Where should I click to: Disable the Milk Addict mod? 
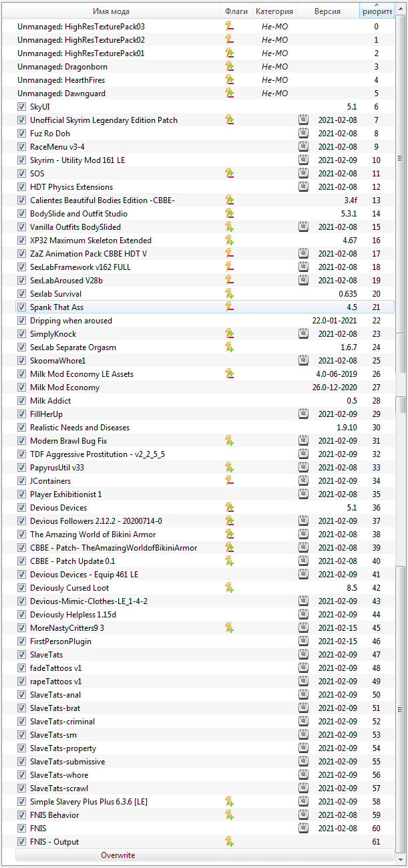(22, 401)
